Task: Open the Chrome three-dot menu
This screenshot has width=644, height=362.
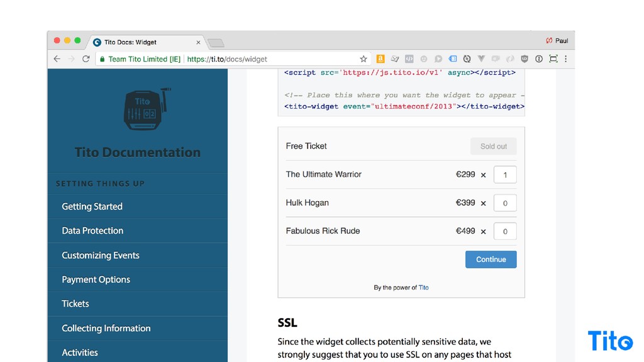Action: click(x=566, y=59)
